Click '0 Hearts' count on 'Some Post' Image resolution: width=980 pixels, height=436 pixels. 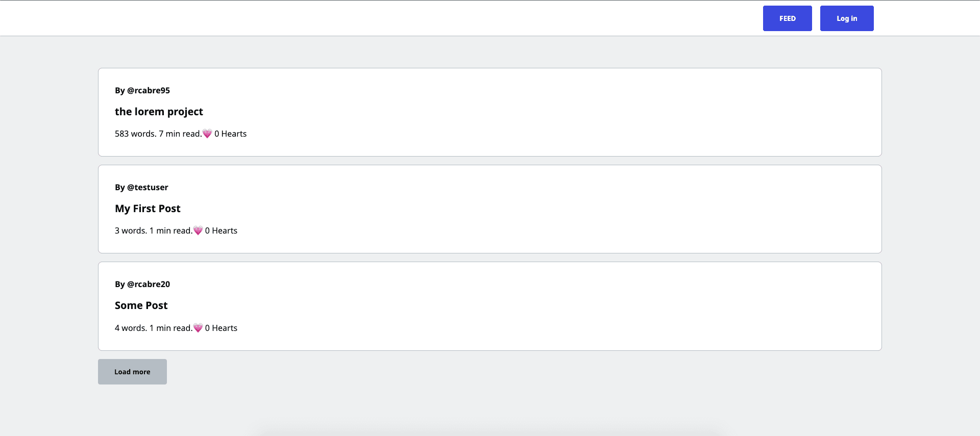[x=221, y=328]
